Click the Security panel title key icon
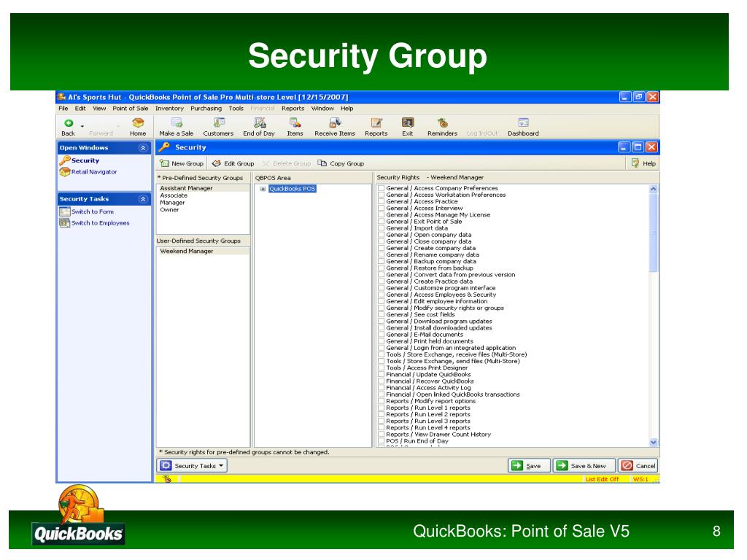This screenshot has width=747, height=560. 164,147
